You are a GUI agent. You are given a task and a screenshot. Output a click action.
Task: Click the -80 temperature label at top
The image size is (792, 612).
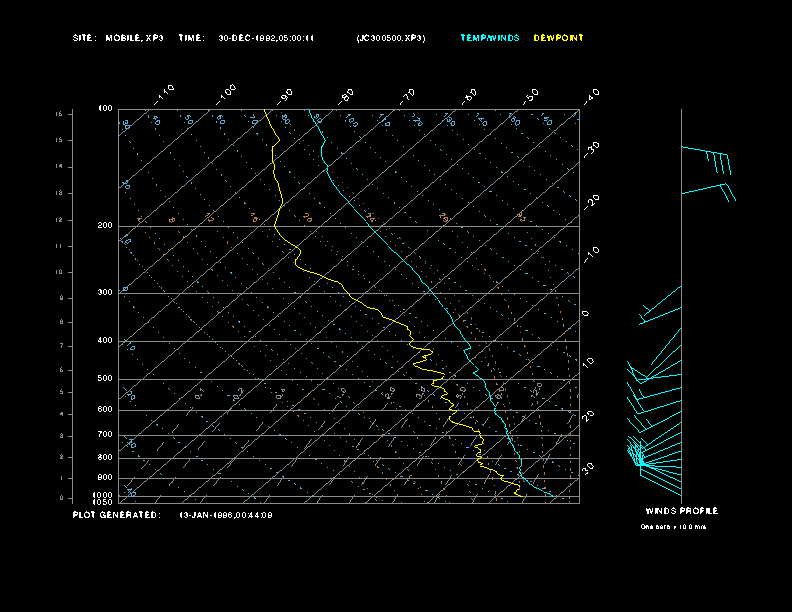346,96
